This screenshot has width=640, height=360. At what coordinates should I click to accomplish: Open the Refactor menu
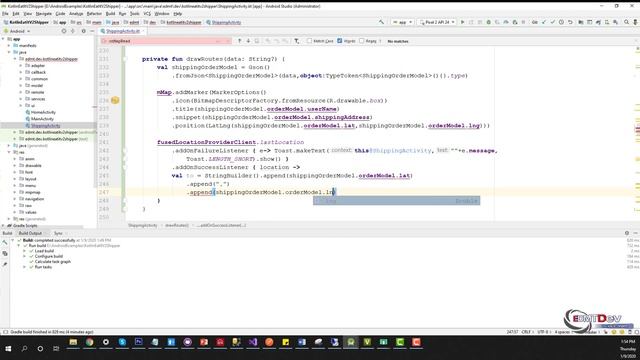(x=94, y=13)
